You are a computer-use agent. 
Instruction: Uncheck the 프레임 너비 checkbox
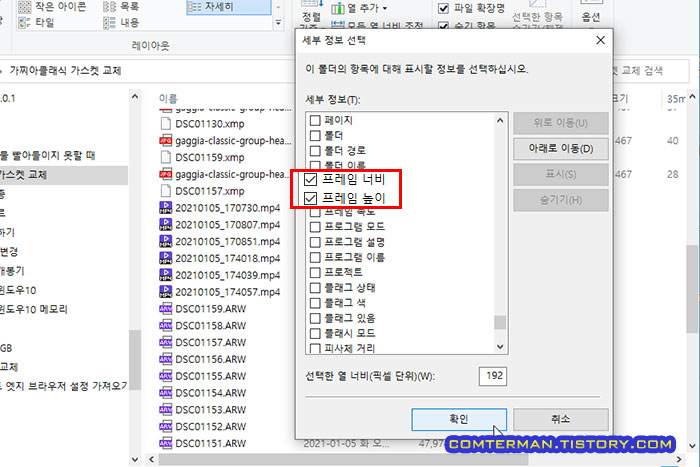[310, 179]
